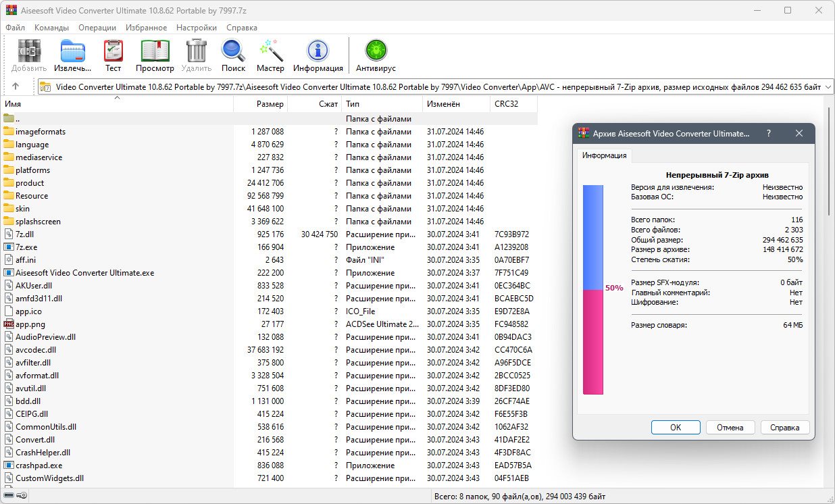This screenshot has height=504, width=835.
Task: Run the Test archive tool
Action: coord(113,55)
